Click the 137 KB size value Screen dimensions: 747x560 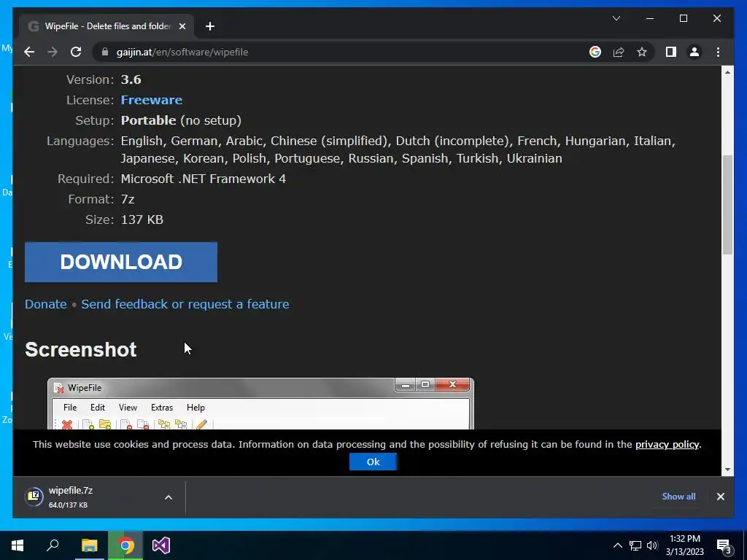point(142,219)
